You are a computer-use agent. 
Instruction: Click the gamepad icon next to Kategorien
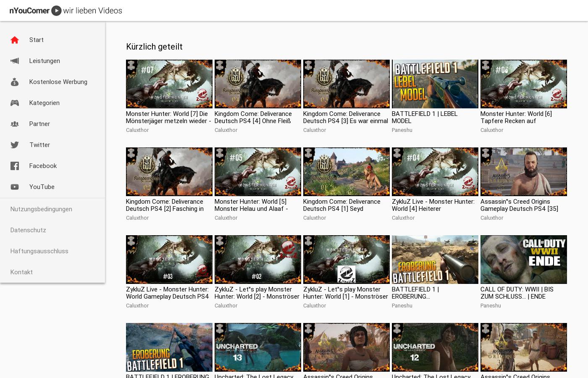(15, 103)
